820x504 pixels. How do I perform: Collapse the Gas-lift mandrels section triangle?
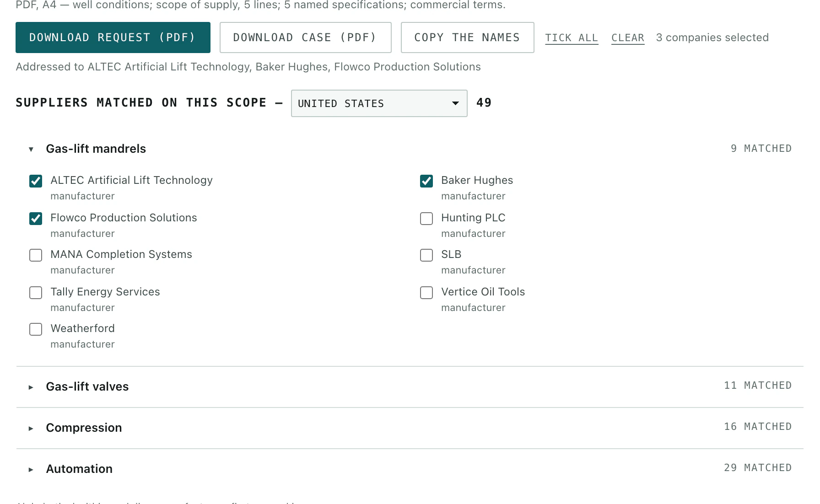pos(31,149)
